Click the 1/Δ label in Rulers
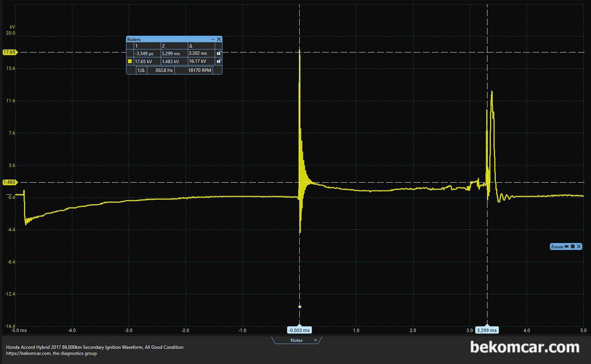Image resolution: width=591 pixels, height=364 pixels. [141, 70]
